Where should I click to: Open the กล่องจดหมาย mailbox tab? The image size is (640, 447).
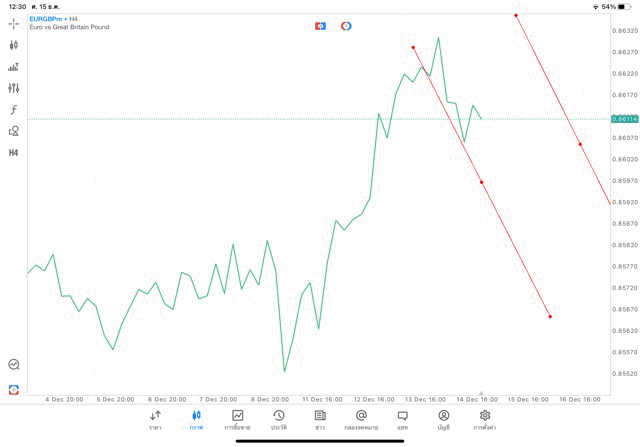click(x=361, y=420)
